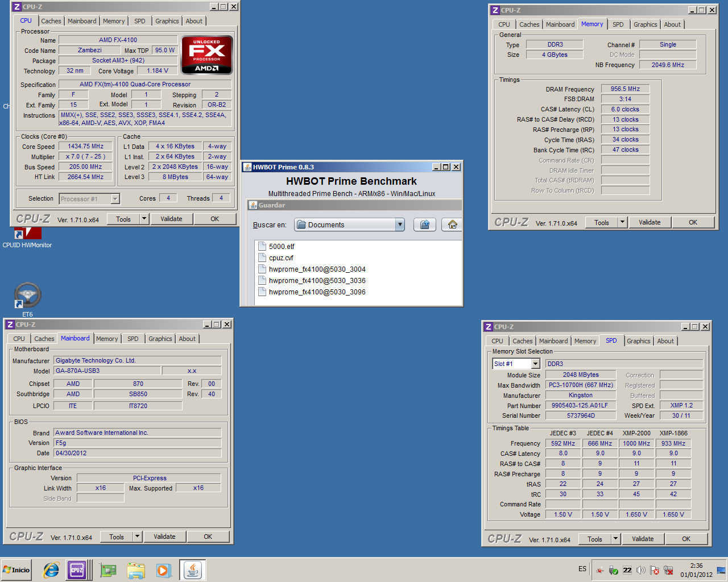Expand the Tools arrow in the Memory tab window
The height and width of the screenshot is (582, 728).
click(622, 222)
